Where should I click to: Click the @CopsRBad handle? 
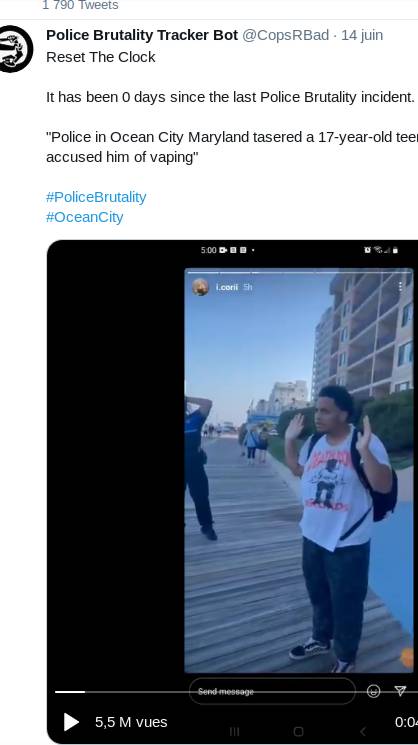(285, 35)
